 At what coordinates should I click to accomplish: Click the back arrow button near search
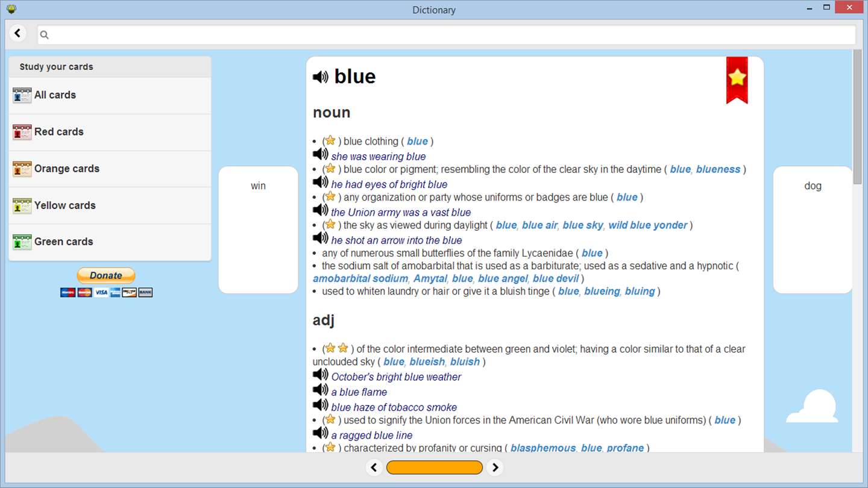coord(17,33)
